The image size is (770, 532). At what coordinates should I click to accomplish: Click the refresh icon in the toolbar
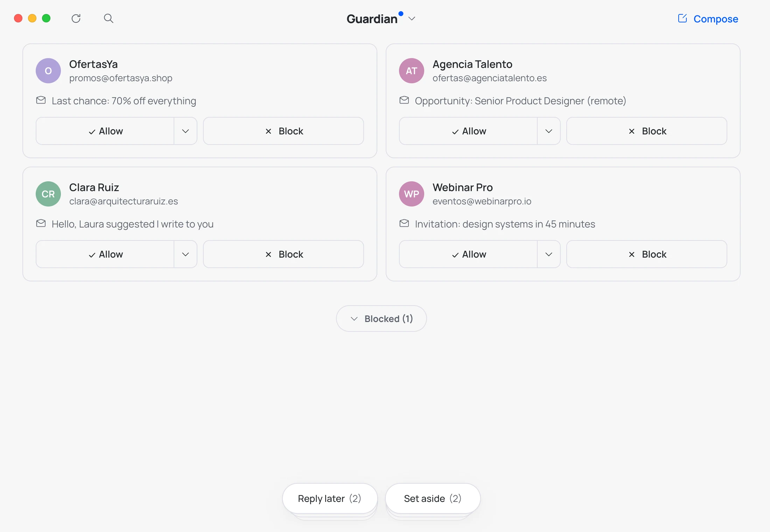click(76, 19)
